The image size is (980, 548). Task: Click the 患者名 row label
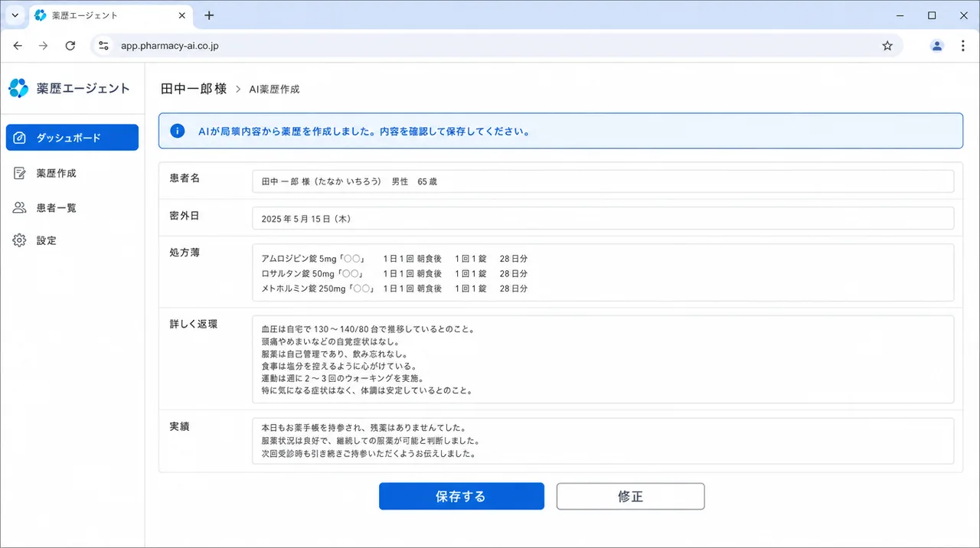tap(185, 178)
